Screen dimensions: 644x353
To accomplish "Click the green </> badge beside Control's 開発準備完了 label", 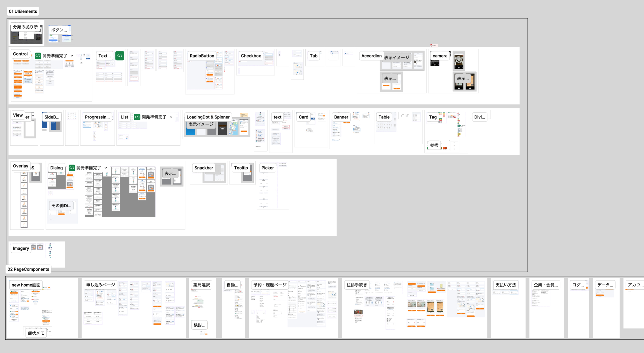I will [38, 56].
